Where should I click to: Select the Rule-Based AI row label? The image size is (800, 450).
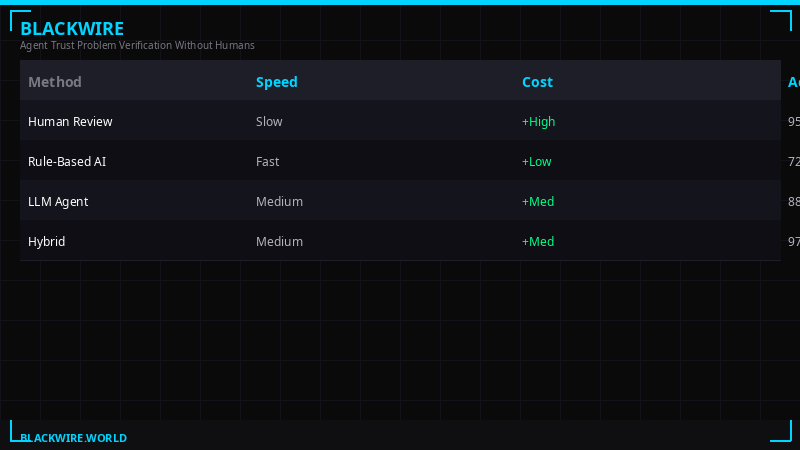67,162
